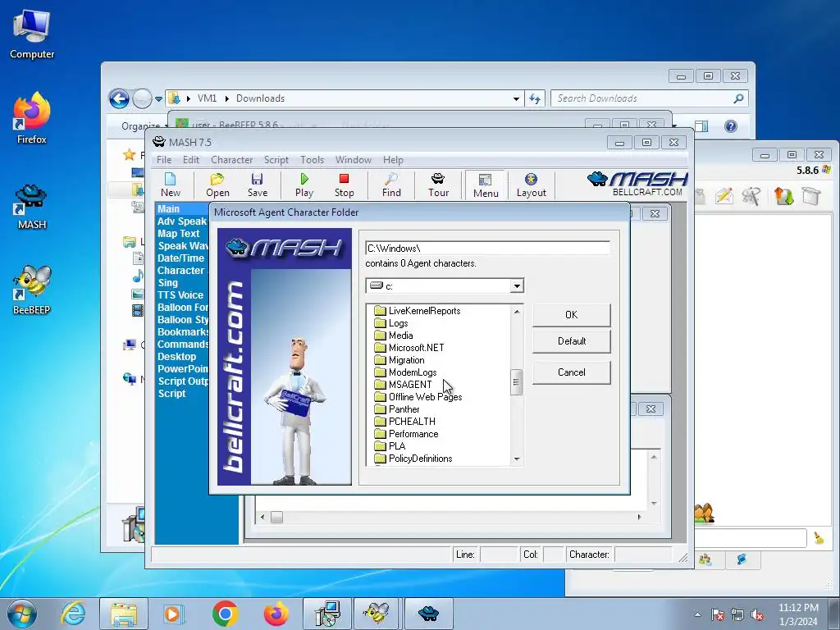Open the File menu in MASH
The width and height of the screenshot is (840, 630).
[164, 160]
